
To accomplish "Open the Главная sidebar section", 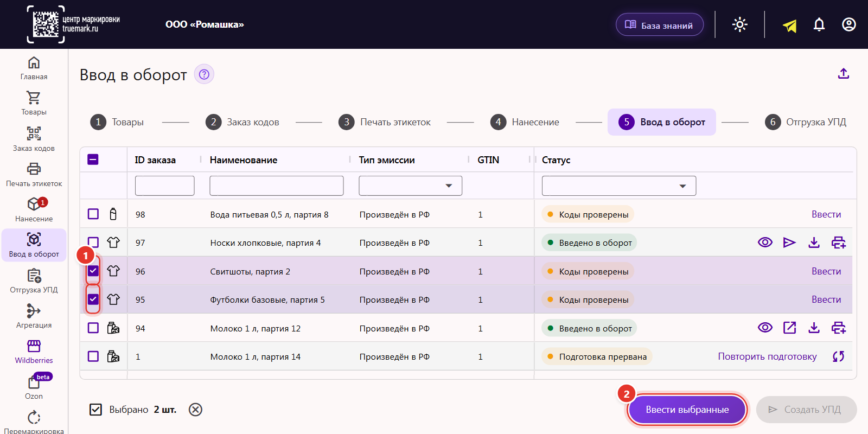I will [34, 68].
